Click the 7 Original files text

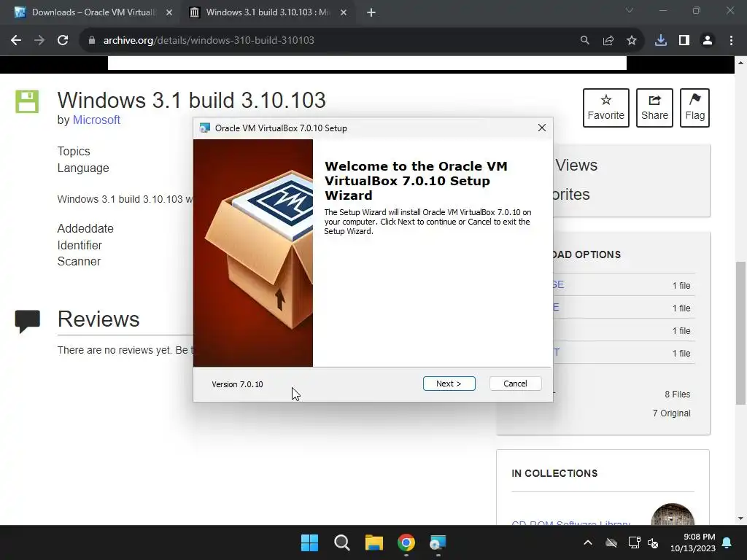[x=672, y=413]
